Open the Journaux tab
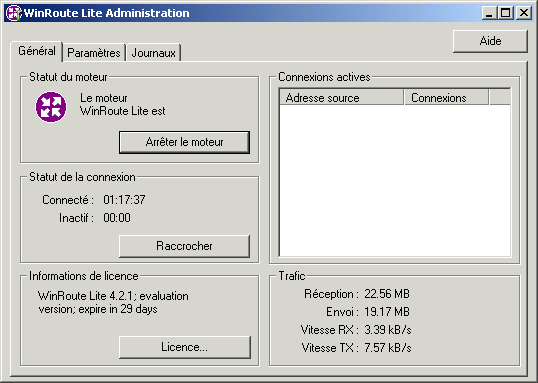 click(x=153, y=53)
